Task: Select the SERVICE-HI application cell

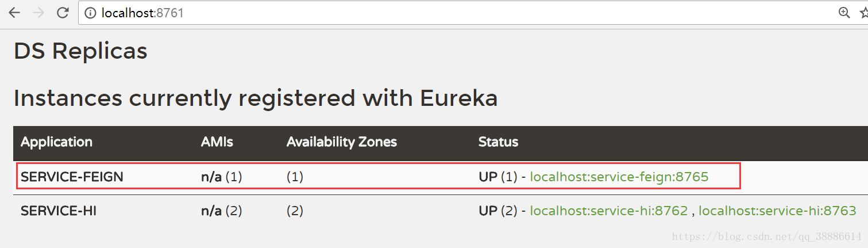Action: coord(59,211)
